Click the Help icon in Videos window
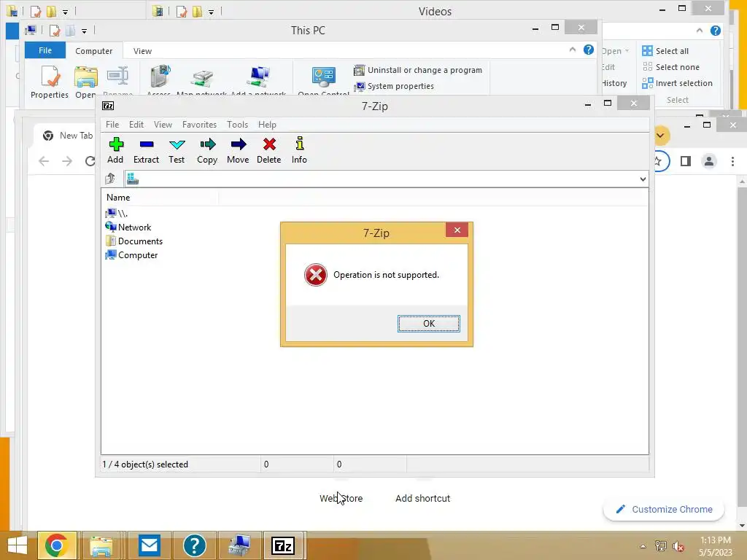The height and width of the screenshot is (560, 747). pyautogui.click(x=715, y=31)
